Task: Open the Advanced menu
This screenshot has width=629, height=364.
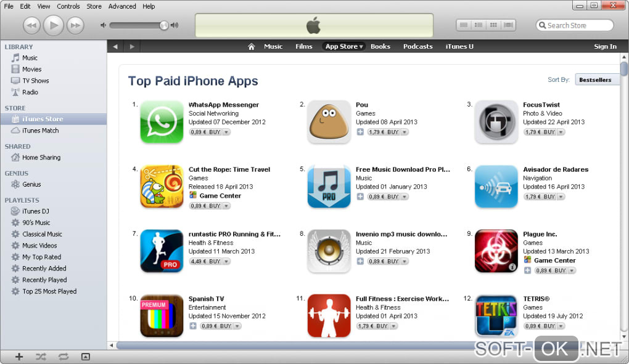Action: (122, 6)
